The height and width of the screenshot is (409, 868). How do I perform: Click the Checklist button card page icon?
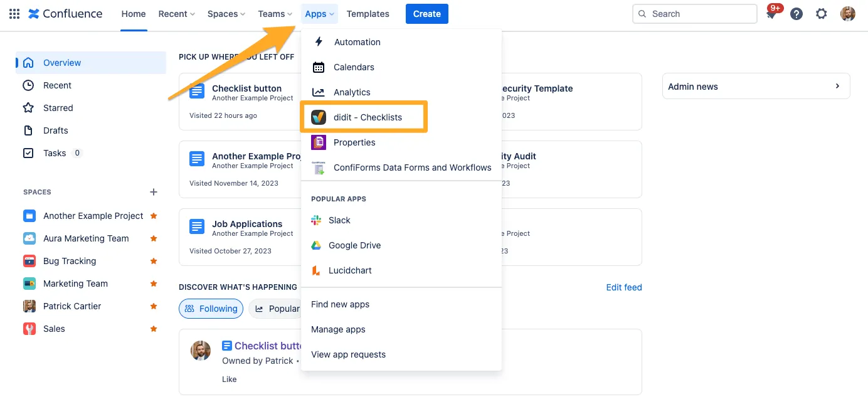(x=197, y=91)
